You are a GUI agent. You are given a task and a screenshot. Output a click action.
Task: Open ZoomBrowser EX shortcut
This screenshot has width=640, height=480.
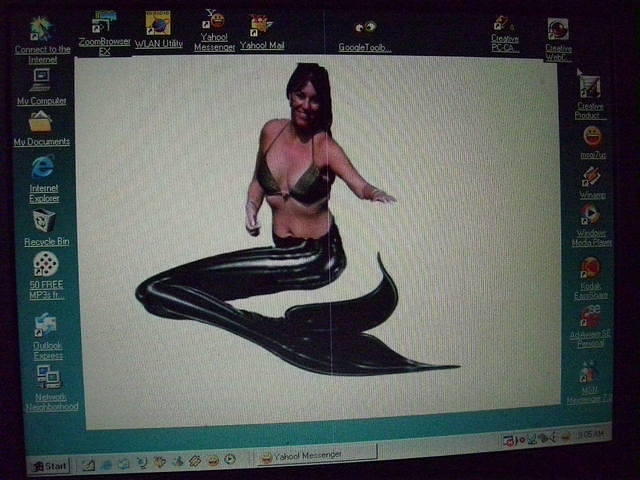tap(104, 24)
